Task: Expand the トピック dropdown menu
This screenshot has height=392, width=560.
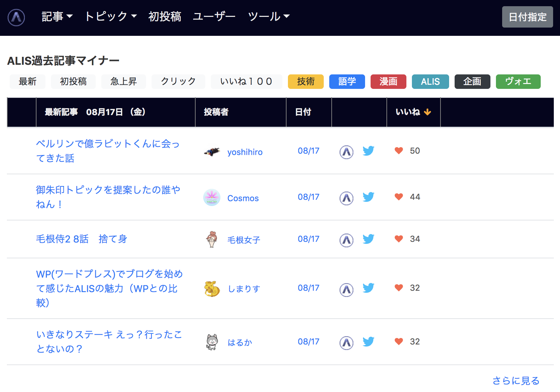Action: pyautogui.click(x=111, y=17)
